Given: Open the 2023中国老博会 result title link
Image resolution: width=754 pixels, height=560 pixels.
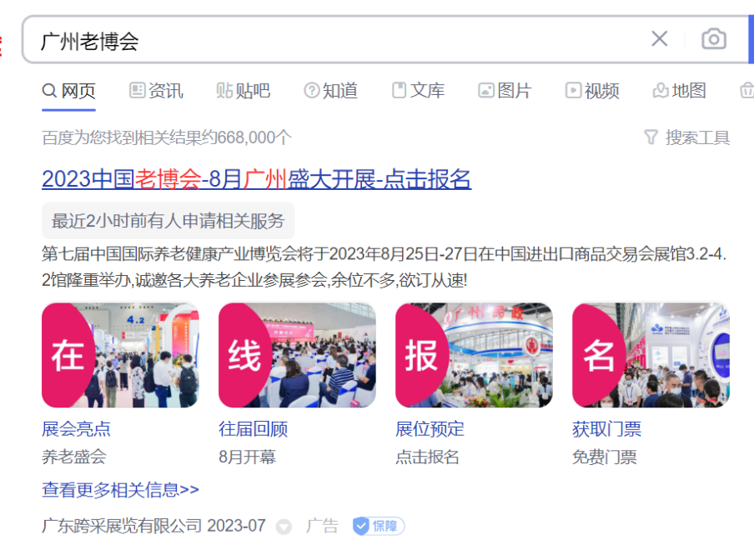Looking at the screenshot, I should tap(256, 179).
